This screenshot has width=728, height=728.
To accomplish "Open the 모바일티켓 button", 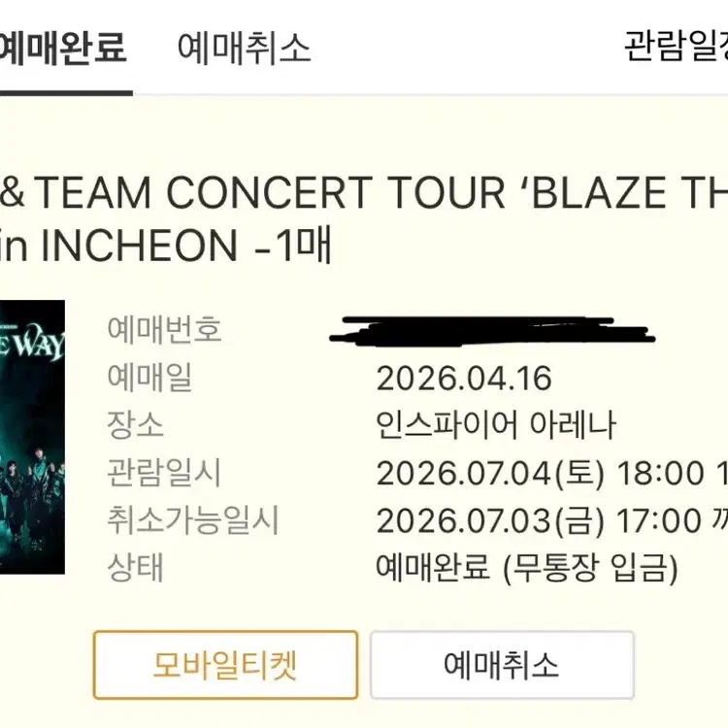I will (225, 665).
